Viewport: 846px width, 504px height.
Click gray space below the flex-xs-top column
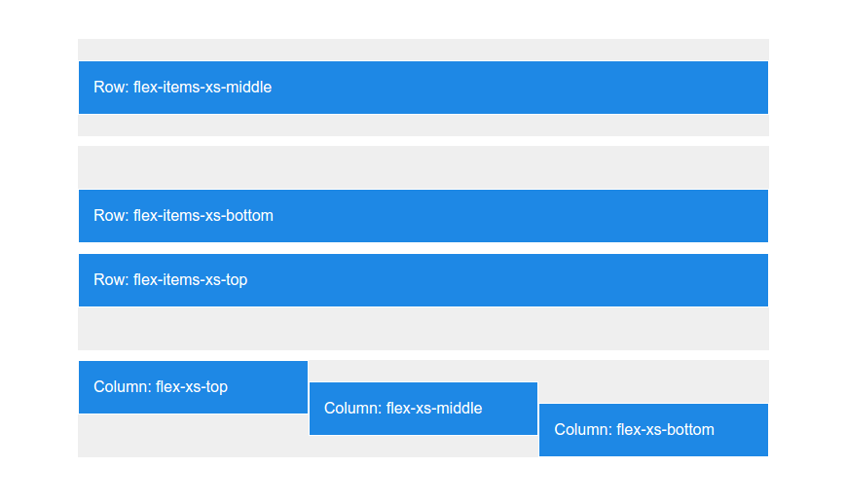click(x=193, y=435)
